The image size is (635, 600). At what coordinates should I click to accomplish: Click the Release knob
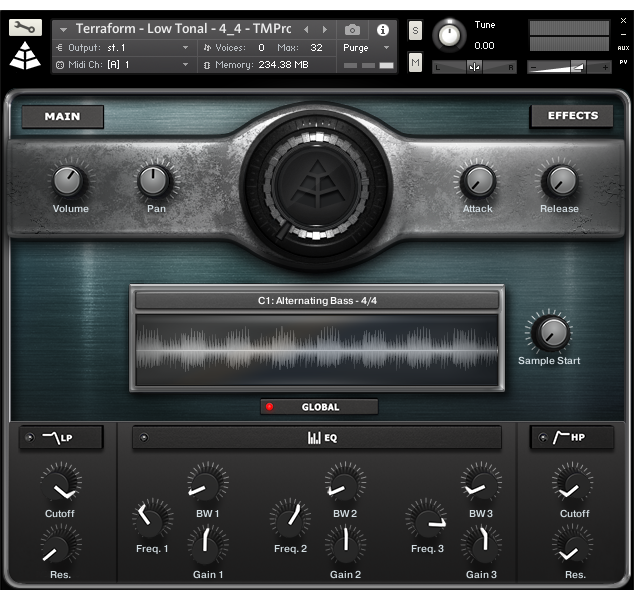(x=561, y=181)
